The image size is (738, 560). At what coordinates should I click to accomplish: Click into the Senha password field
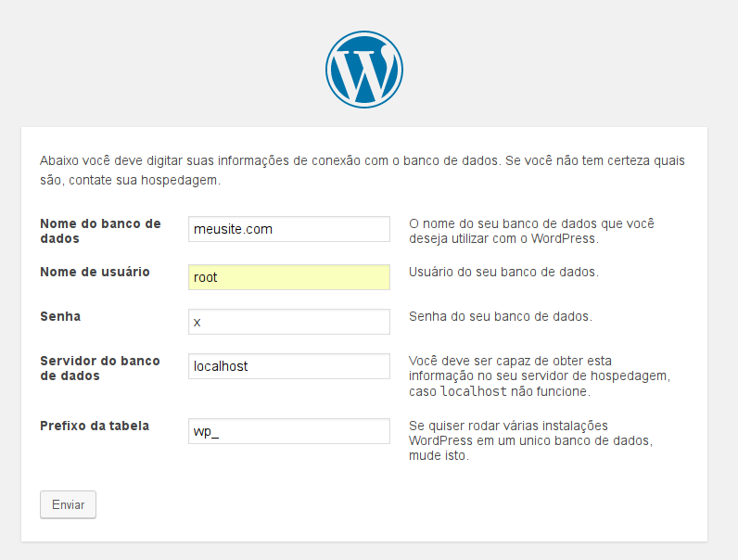(289, 322)
